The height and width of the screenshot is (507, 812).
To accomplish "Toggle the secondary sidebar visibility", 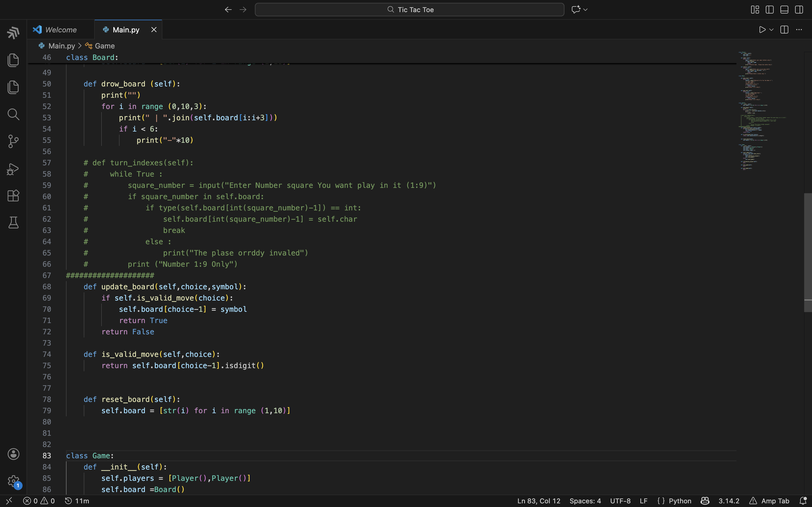I will click(x=799, y=10).
